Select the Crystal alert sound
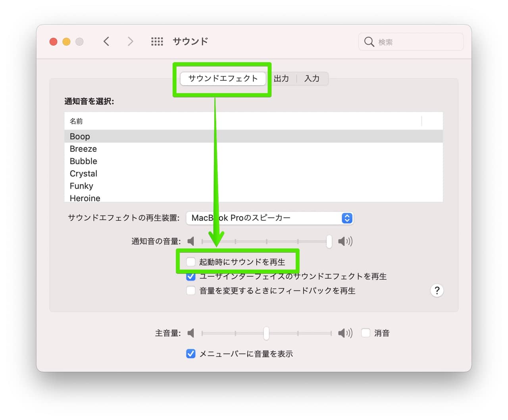 (x=83, y=173)
